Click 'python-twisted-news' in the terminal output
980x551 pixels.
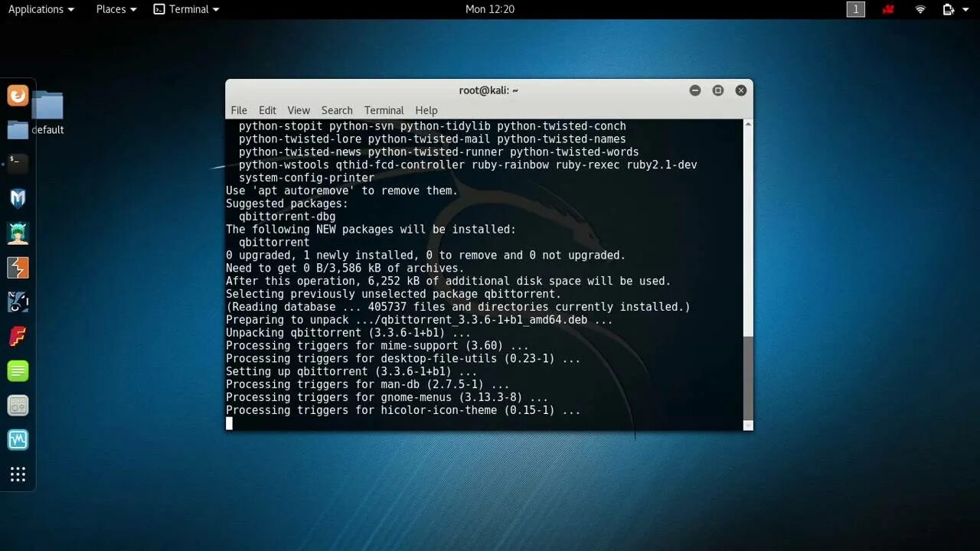[x=300, y=152]
